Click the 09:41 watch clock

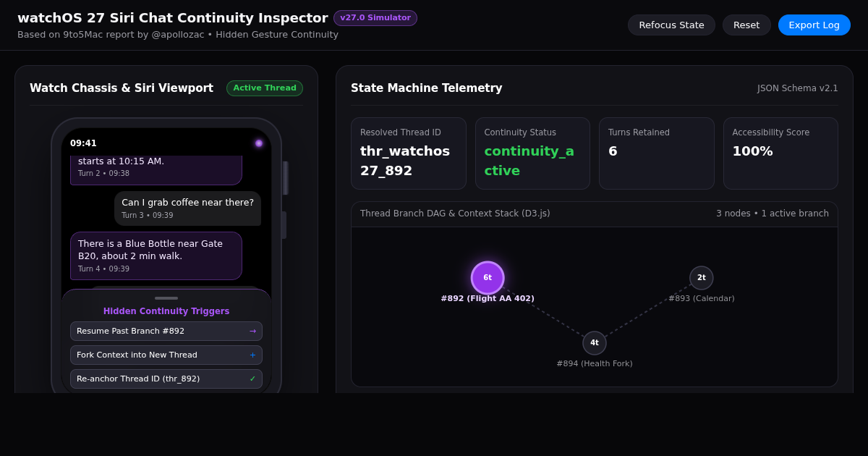click(83, 143)
